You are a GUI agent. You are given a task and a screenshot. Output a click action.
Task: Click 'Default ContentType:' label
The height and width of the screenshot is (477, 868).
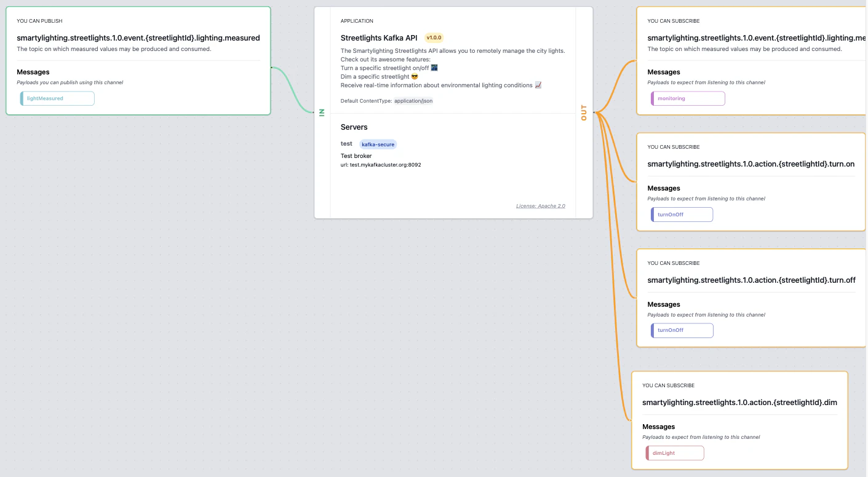pos(366,101)
